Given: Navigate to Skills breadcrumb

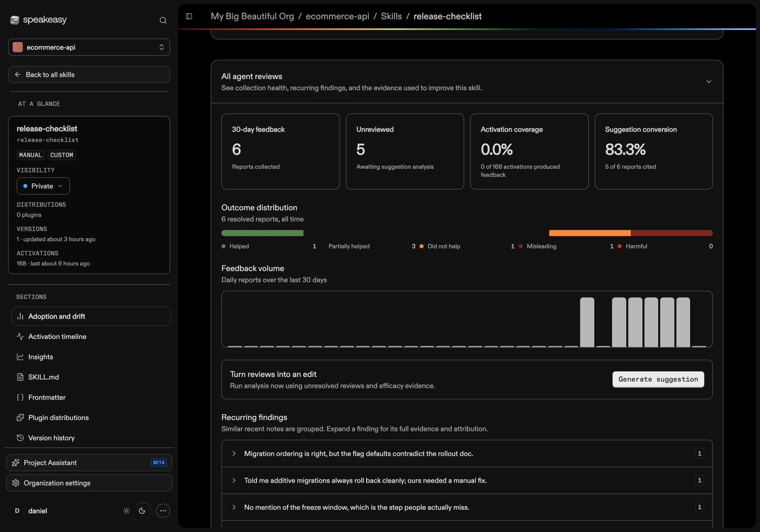Looking at the screenshot, I should pos(391,16).
